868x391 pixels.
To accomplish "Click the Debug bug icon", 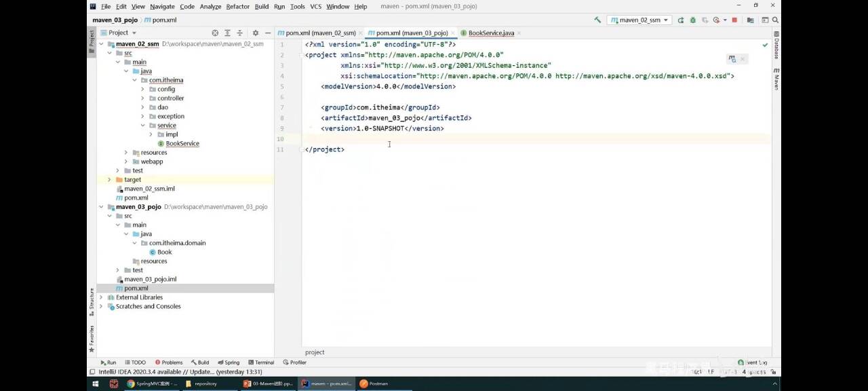I will coord(693,20).
